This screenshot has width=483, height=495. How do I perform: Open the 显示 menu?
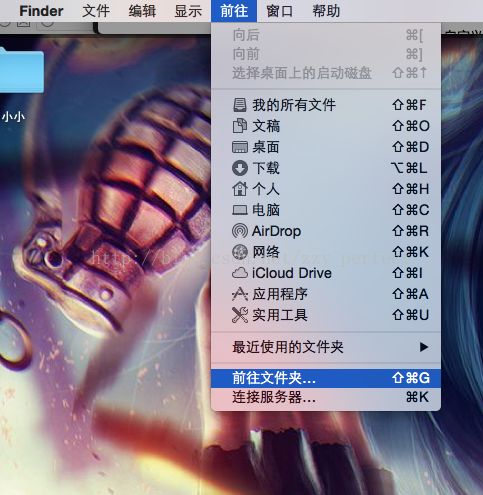click(188, 11)
